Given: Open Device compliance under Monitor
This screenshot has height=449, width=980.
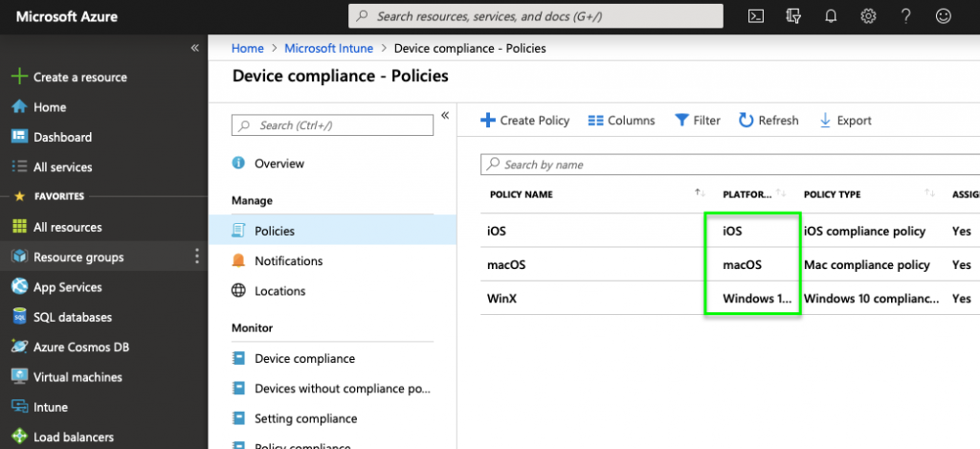Looking at the screenshot, I should tap(304, 359).
